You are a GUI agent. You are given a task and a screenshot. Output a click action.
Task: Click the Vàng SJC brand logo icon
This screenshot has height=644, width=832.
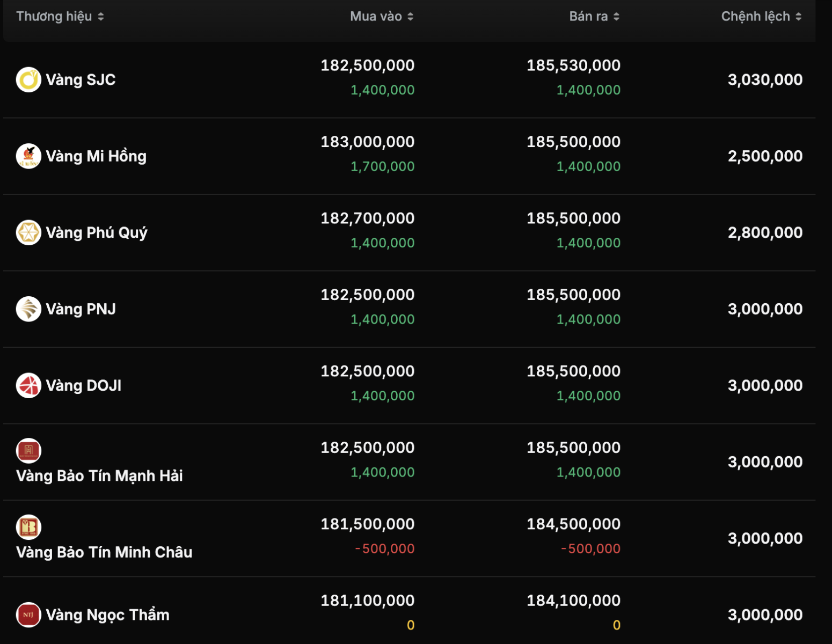click(x=28, y=80)
